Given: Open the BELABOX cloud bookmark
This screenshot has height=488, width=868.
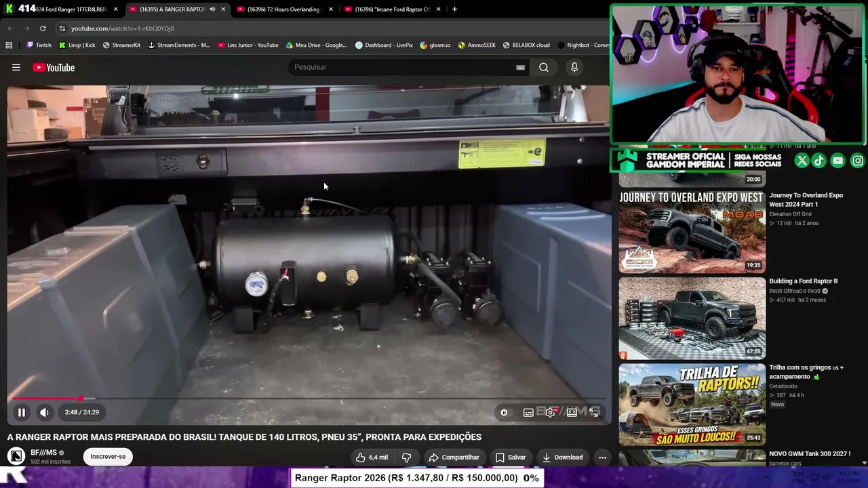Looking at the screenshot, I should [526, 45].
